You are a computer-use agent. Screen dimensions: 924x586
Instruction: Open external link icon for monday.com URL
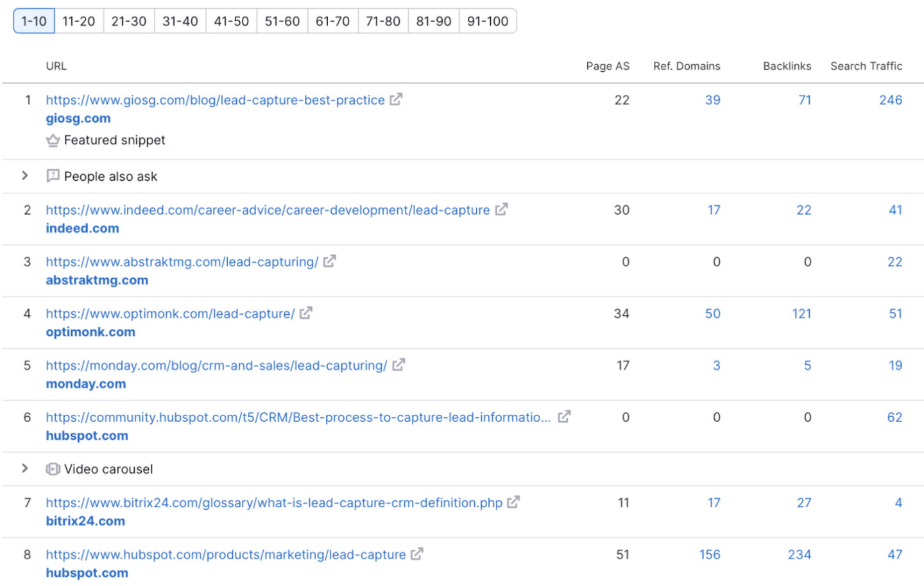(398, 365)
